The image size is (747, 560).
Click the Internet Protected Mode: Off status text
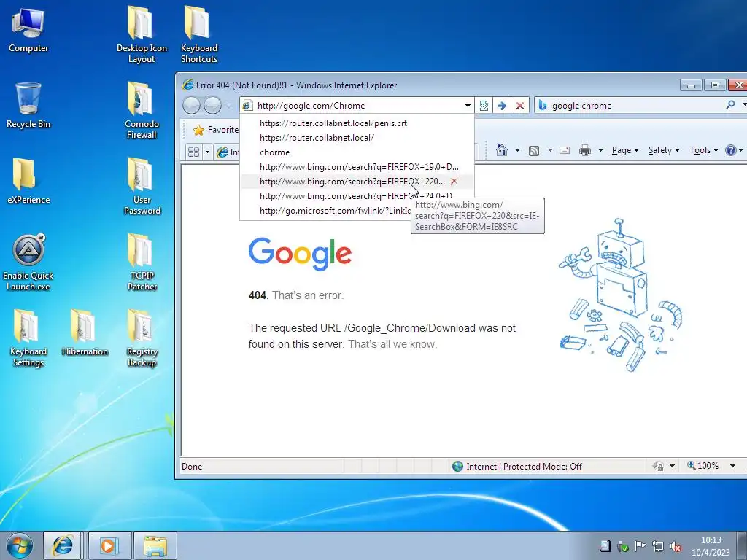pos(524,466)
